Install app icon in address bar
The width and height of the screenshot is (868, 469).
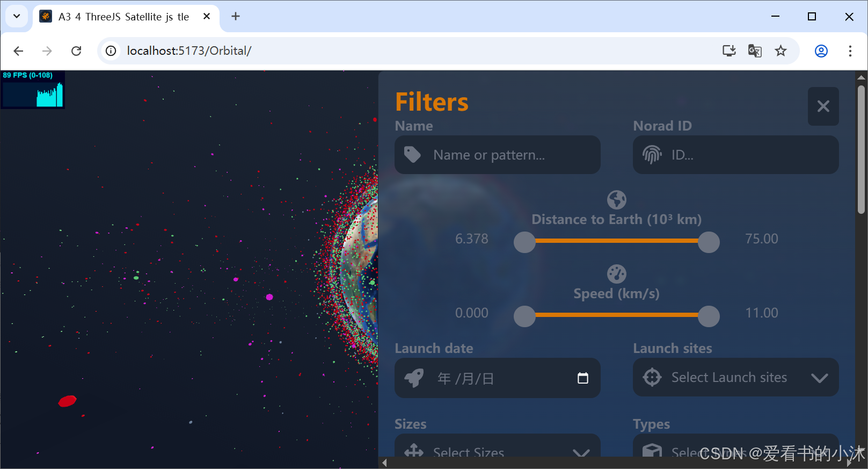click(x=729, y=51)
